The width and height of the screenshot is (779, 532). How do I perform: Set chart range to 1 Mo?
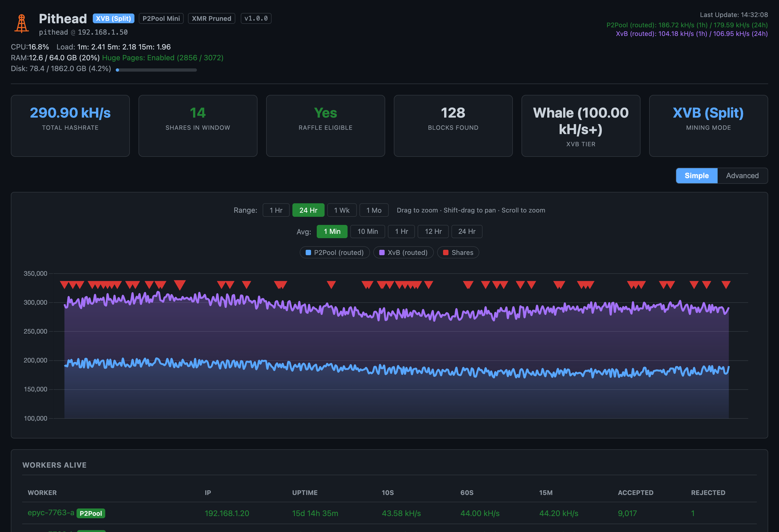tap(374, 210)
